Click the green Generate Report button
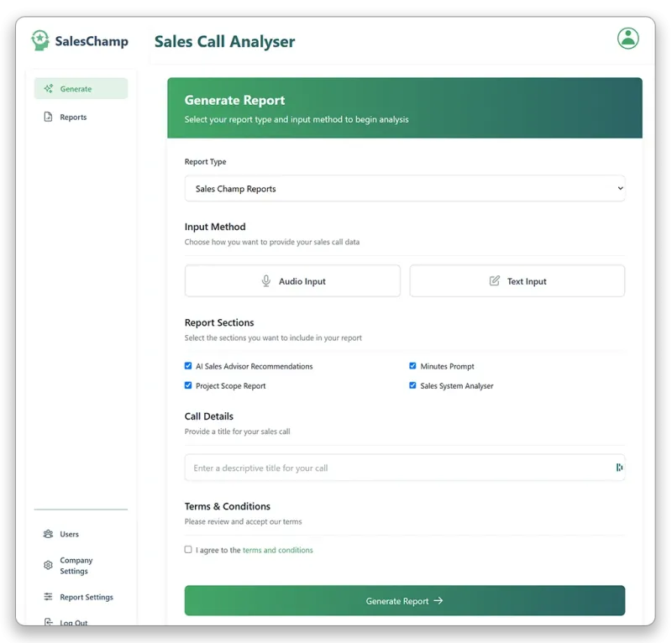The width and height of the screenshot is (672, 643). (405, 600)
